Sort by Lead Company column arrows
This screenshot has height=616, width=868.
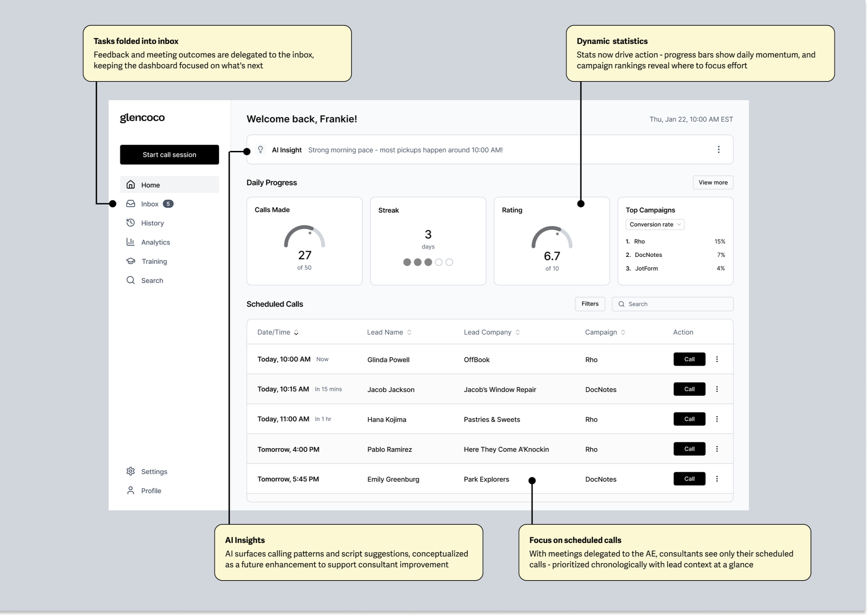(517, 332)
